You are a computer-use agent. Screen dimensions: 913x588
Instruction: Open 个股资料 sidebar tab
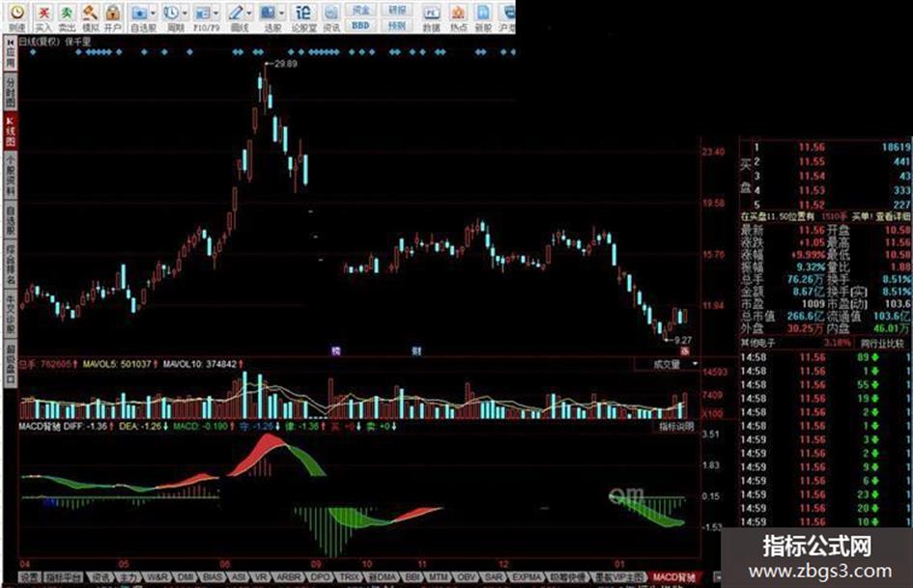tap(11, 175)
